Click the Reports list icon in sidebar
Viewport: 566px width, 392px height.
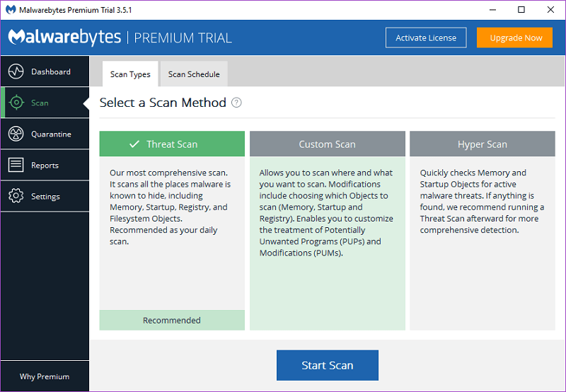[x=16, y=165]
